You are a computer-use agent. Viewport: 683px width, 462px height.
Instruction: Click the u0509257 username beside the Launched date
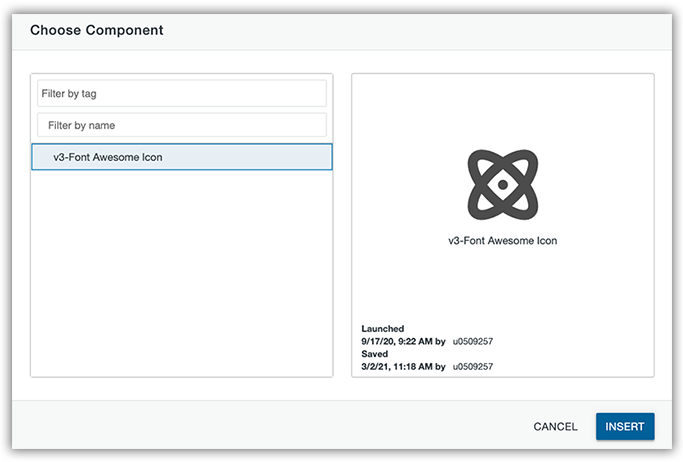[473, 341]
